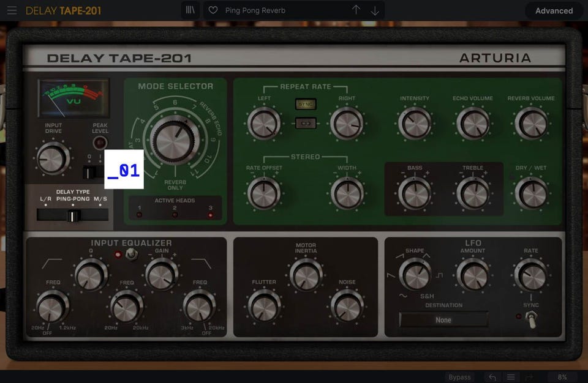Click the Peak Level indicator light
The height and width of the screenshot is (383, 588).
(100, 143)
